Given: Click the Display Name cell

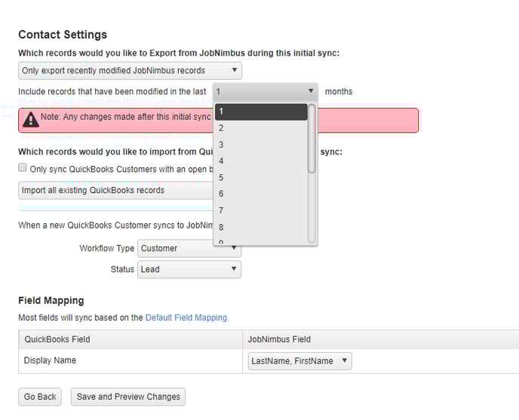Looking at the screenshot, I should click(131, 360).
